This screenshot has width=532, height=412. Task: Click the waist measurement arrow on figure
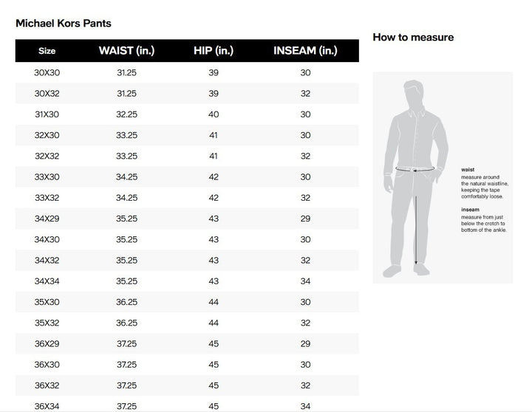tap(415, 168)
